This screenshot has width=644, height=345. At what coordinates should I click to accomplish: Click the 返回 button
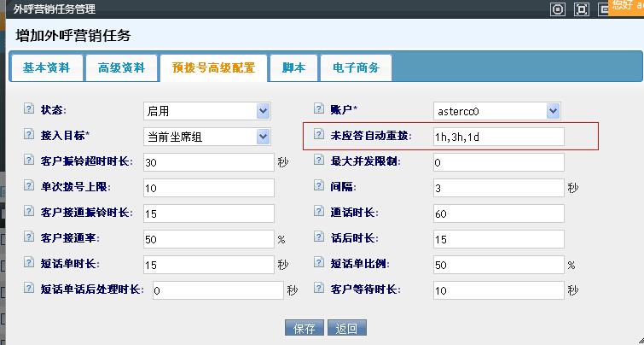(345, 328)
